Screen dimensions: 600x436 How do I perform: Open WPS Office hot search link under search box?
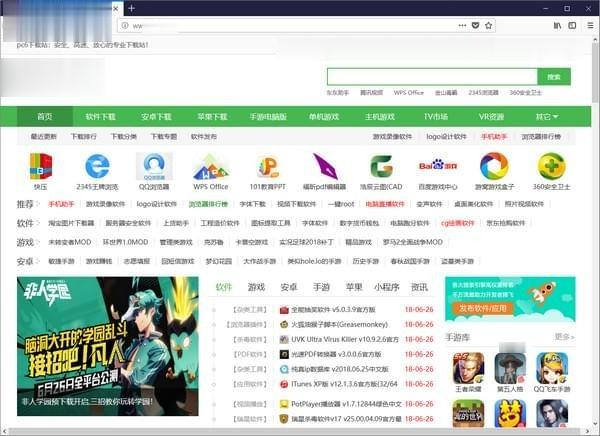point(409,93)
